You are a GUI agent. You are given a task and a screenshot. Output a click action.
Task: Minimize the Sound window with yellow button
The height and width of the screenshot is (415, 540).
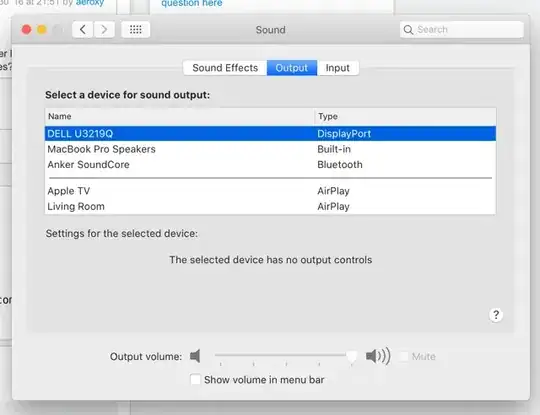pyautogui.click(x=42, y=30)
